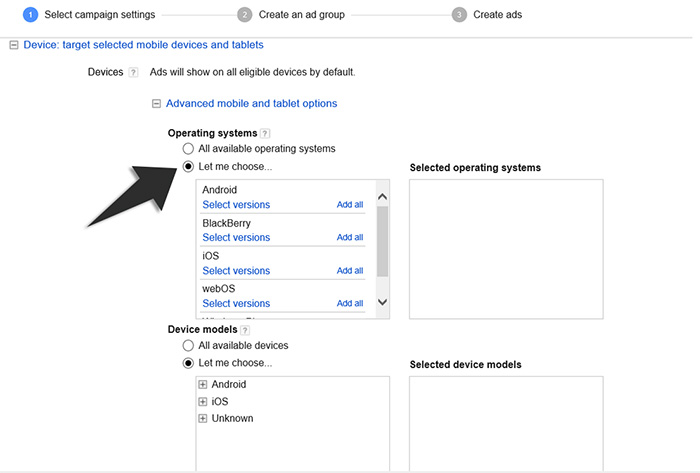The width and height of the screenshot is (700, 473).
Task: Click step 3 circle Create ads
Action: 459,15
